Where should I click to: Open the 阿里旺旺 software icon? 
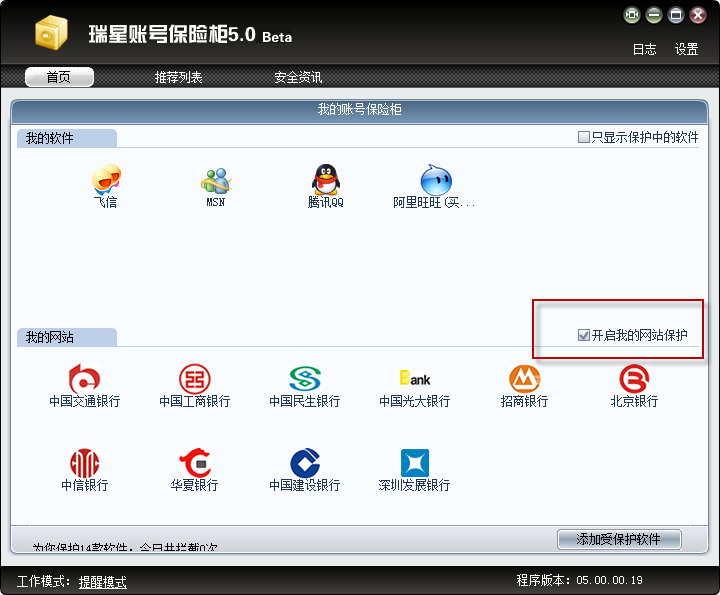[x=435, y=181]
